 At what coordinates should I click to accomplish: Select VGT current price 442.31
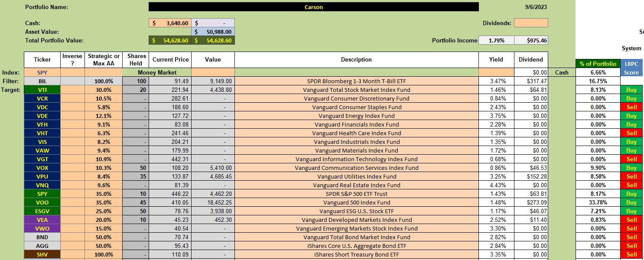[x=170, y=159]
